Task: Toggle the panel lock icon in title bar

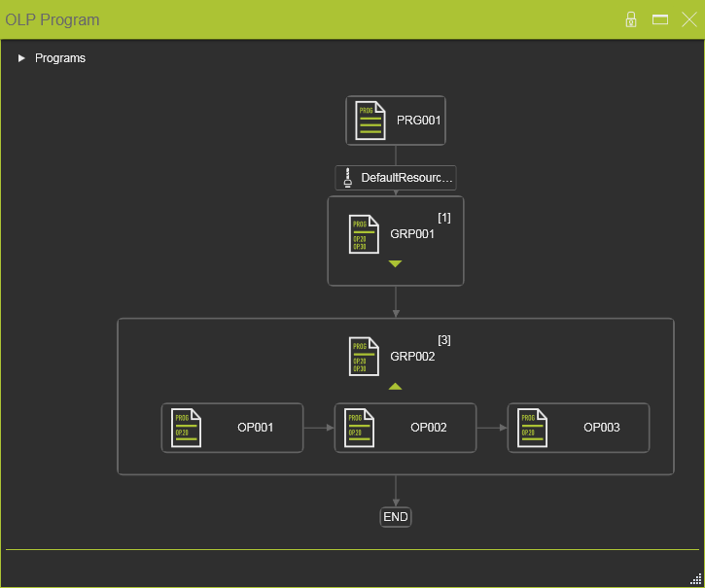Action: click(631, 19)
